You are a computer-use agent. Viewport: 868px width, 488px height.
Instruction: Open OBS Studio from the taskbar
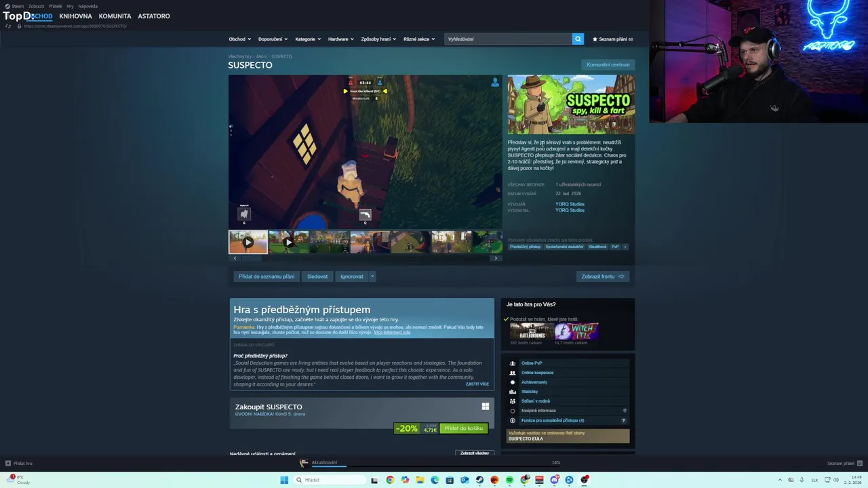tap(584, 480)
